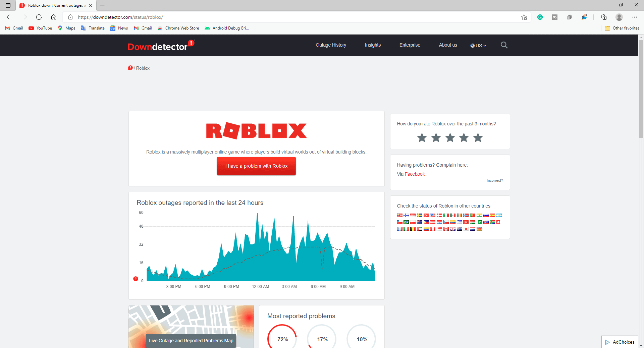644x348 pixels.
Task: Rate Roblox with the third star
Action: click(450, 137)
